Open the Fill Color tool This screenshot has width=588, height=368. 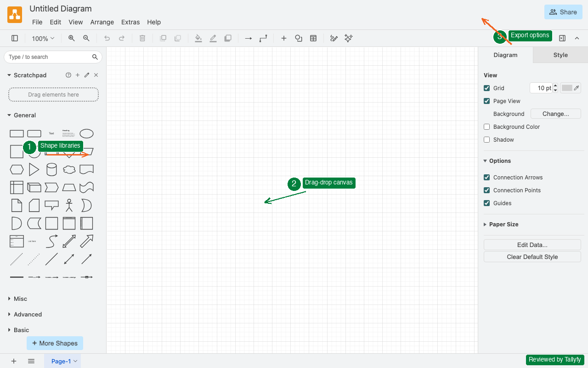198,38
